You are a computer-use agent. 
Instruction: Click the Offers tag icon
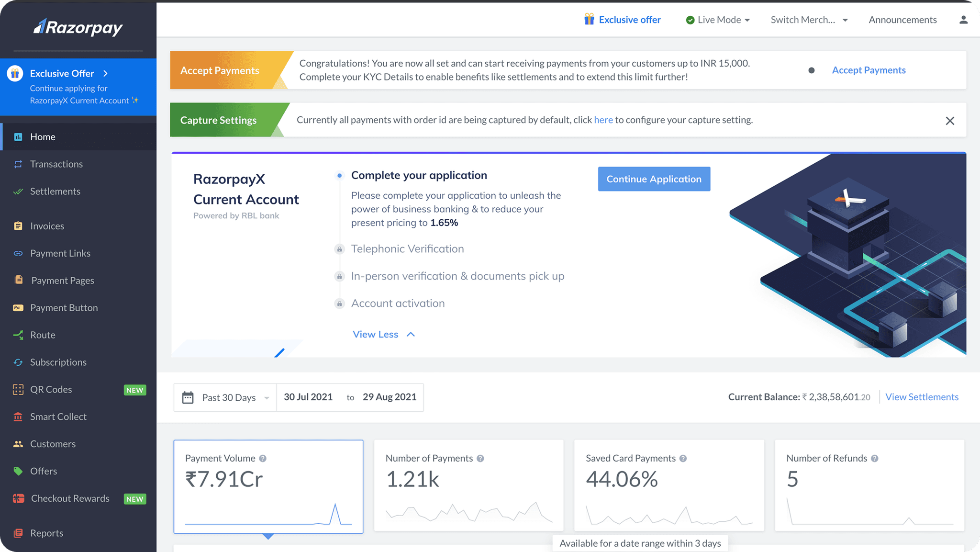pyautogui.click(x=18, y=471)
